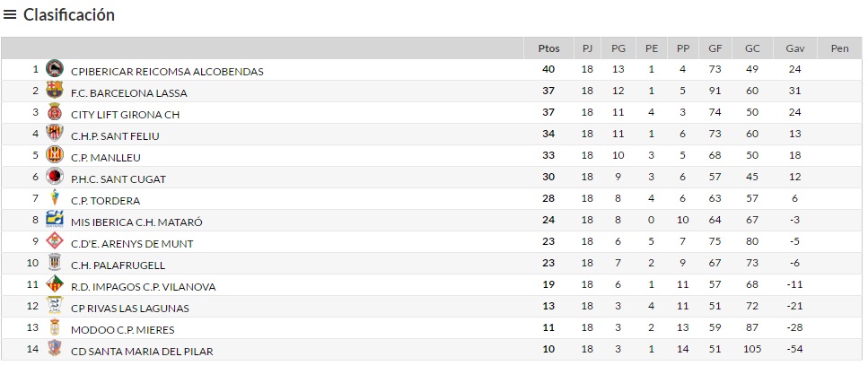Screen dimensions: 868x383
Task: Click the Gav column header
Action: [794, 48]
